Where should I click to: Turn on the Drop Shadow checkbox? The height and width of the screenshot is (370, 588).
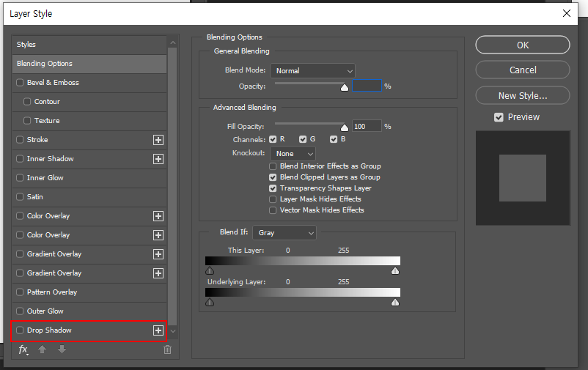point(20,330)
